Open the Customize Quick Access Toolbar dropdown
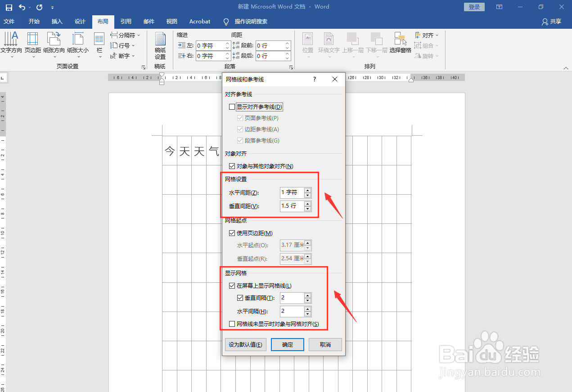572x392 pixels. (53, 8)
